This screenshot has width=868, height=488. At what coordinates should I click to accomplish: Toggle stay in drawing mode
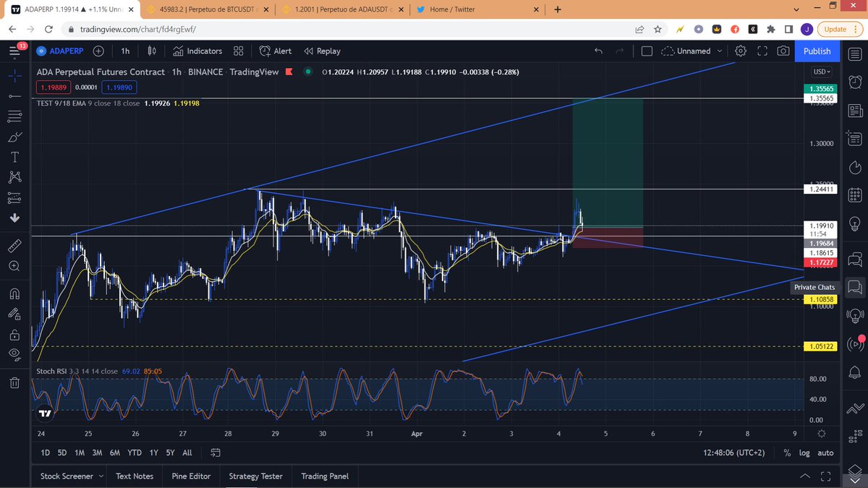coord(14,314)
